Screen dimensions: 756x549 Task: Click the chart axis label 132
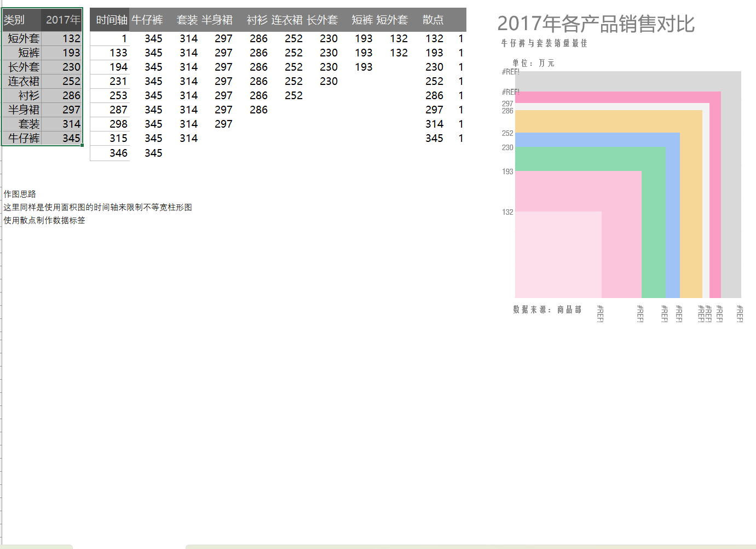tap(507, 212)
